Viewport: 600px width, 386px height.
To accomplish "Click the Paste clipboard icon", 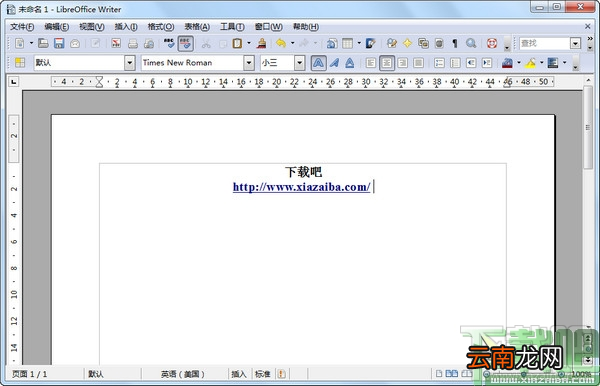I will (x=237, y=43).
